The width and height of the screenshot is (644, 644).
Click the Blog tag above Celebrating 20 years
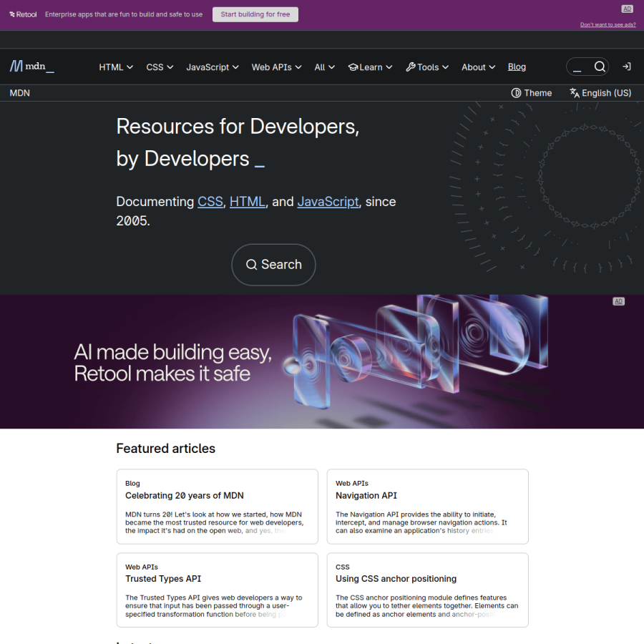[132, 484]
